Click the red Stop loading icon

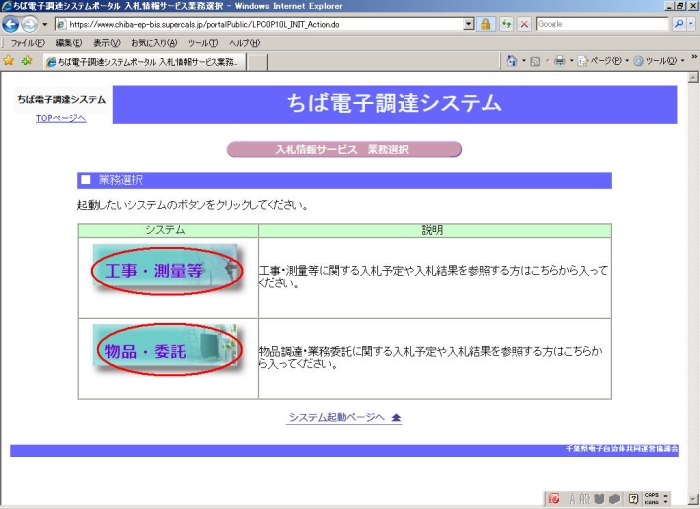point(524,24)
